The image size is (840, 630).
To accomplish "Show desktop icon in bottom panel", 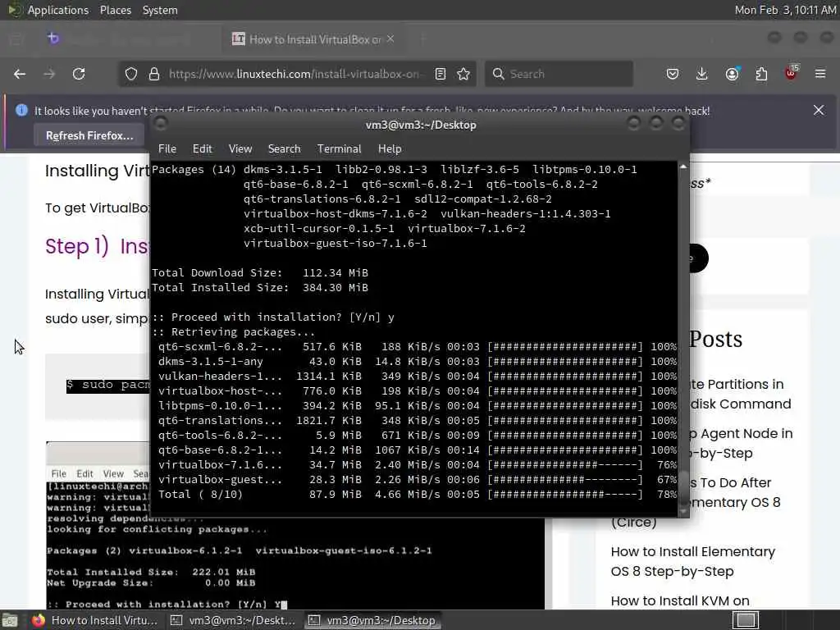I will [x=10, y=620].
